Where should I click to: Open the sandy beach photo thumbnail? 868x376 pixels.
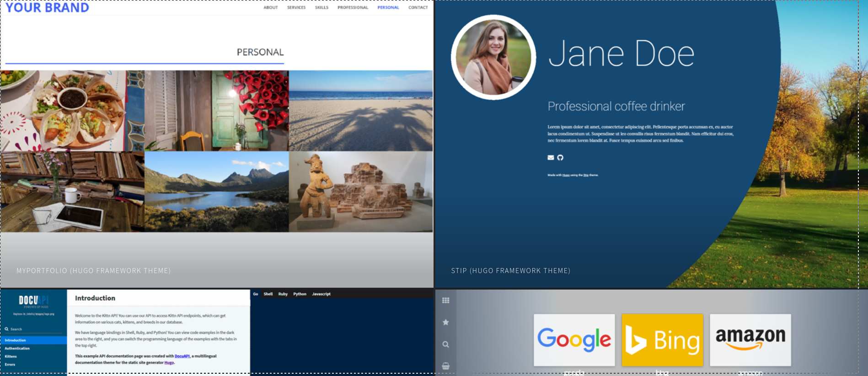click(x=361, y=111)
